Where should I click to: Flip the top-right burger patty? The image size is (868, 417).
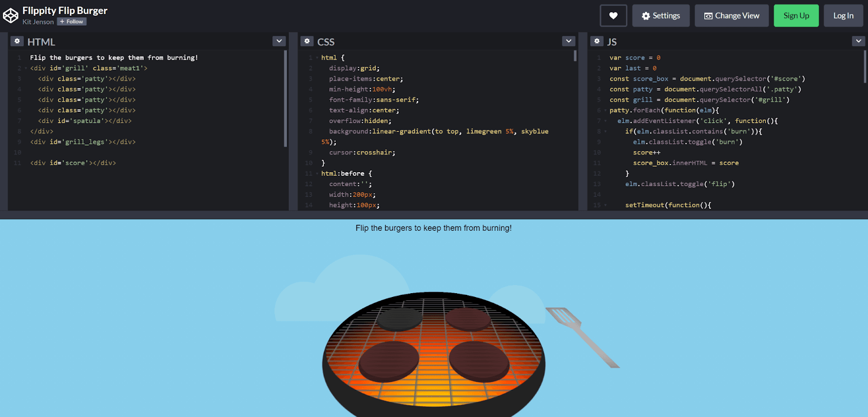point(468,319)
